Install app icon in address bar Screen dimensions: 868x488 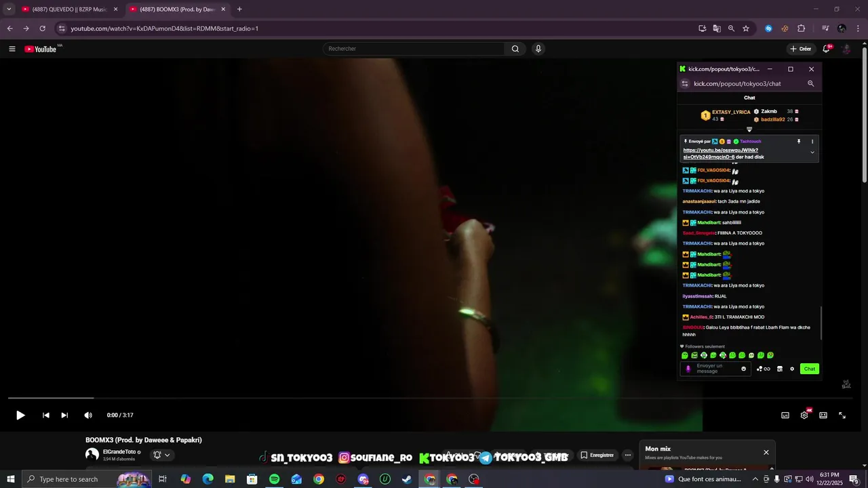tap(703, 28)
